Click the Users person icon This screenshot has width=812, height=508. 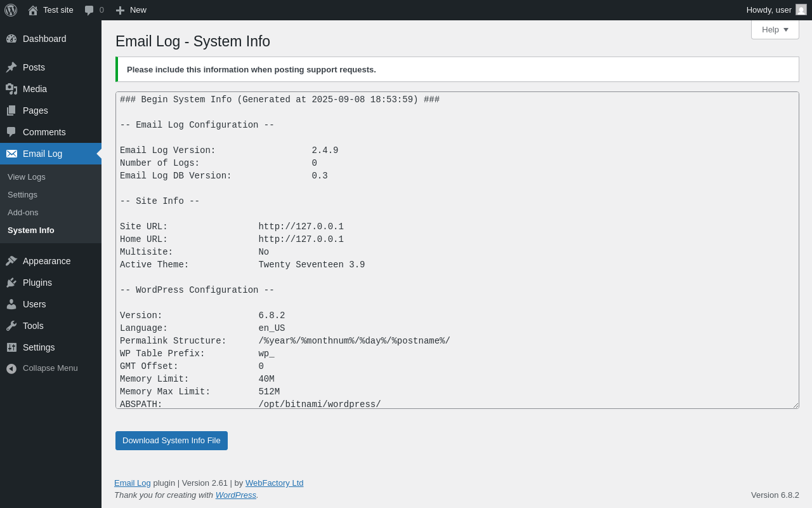click(x=11, y=304)
